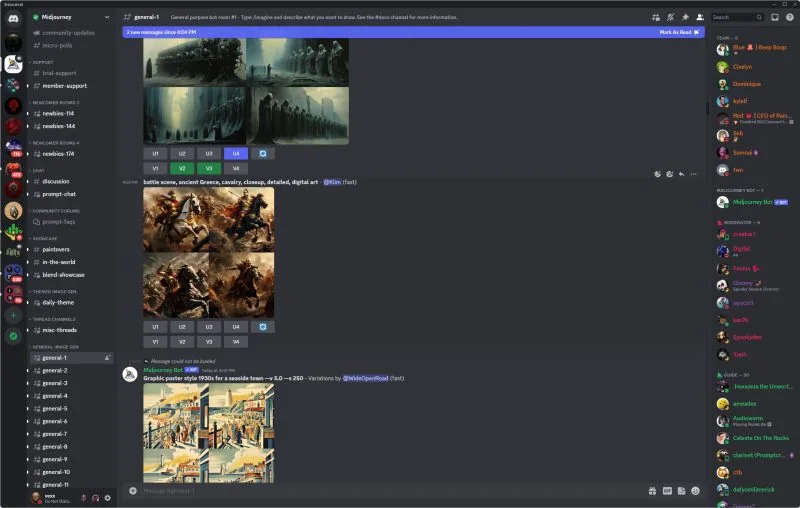800x508 pixels.
Task: Toggle the member list icon
Action: pyautogui.click(x=700, y=17)
